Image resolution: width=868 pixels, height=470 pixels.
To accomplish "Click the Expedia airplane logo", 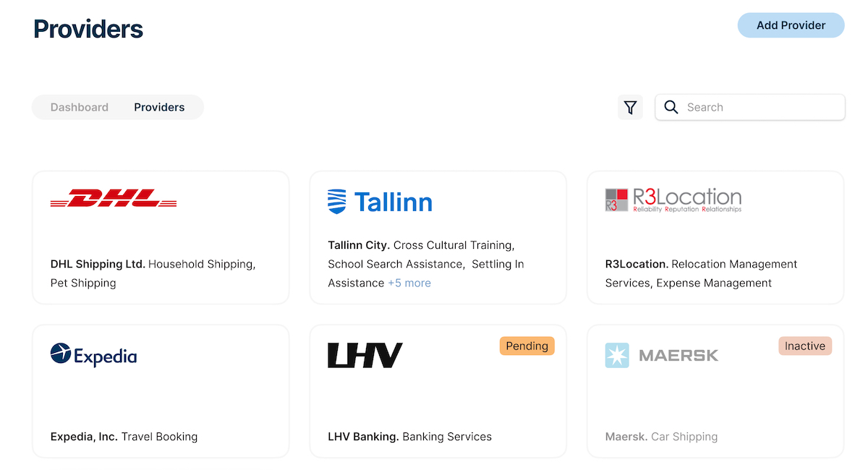I will pos(61,354).
